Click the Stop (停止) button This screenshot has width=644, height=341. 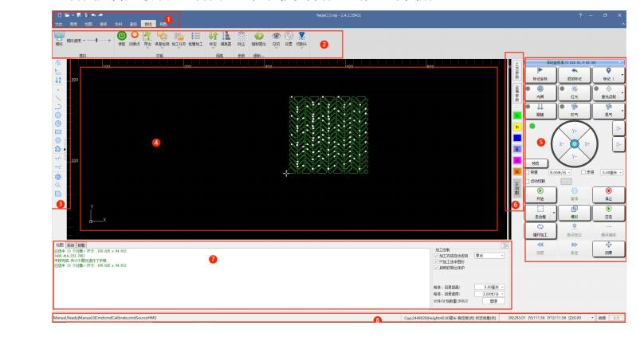609,194
